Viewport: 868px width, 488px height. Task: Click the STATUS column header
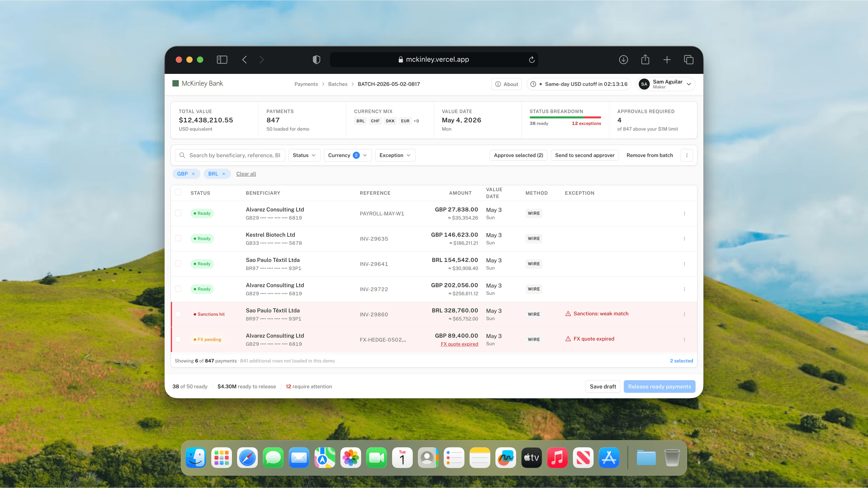click(200, 193)
